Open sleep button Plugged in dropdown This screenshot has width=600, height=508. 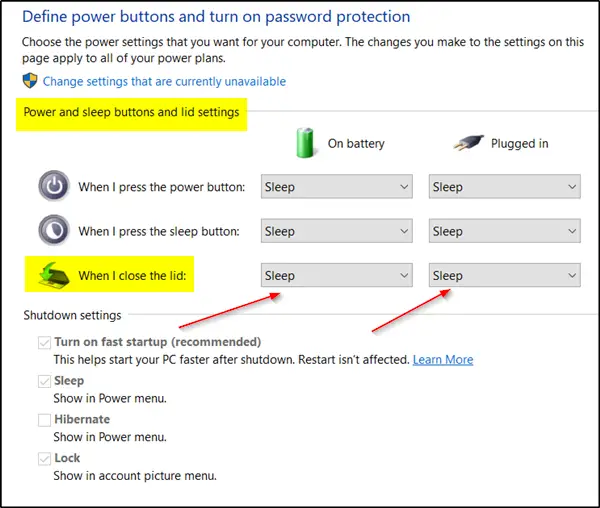pyautogui.click(x=504, y=231)
